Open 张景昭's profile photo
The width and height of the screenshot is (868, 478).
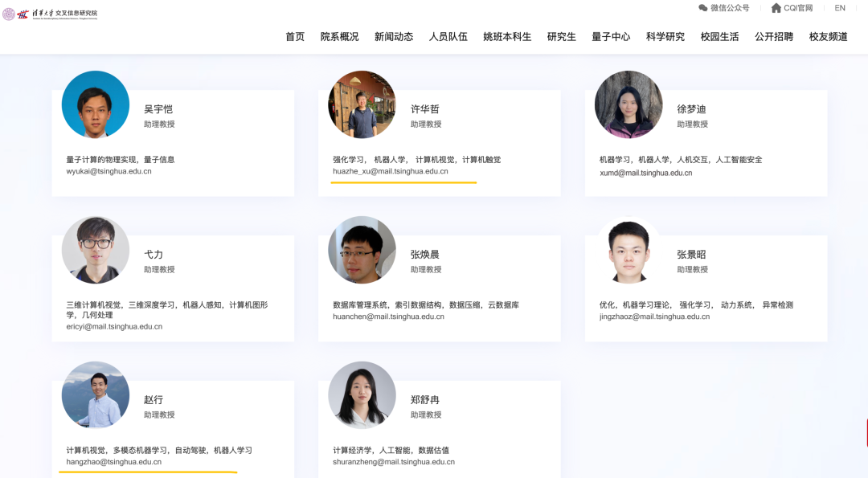coord(628,250)
